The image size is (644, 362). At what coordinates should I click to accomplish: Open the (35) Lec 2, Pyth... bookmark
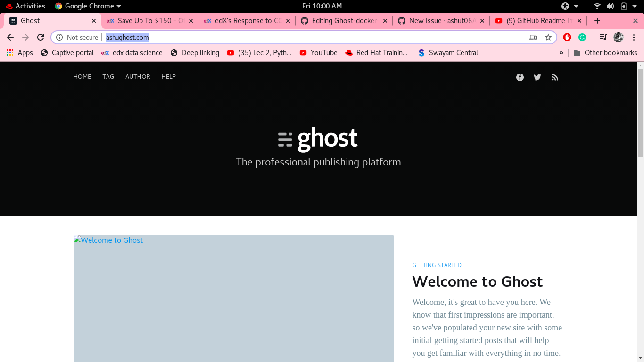click(x=259, y=53)
